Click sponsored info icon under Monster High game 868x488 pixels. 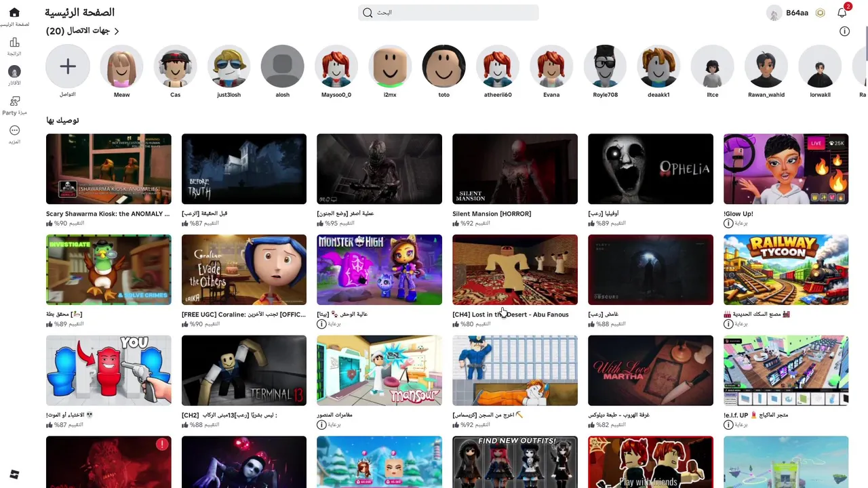321,324
